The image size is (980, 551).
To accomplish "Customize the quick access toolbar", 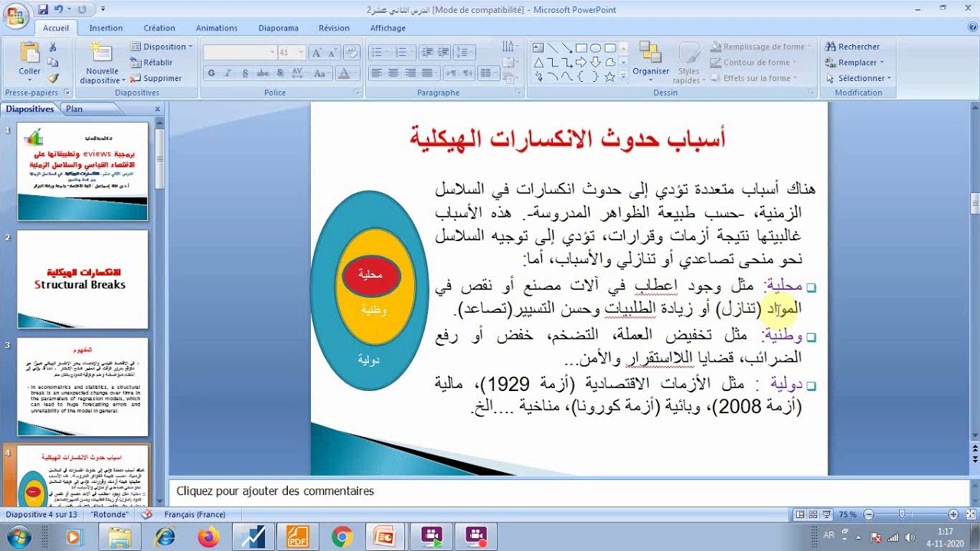I will [x=103, y=10].
